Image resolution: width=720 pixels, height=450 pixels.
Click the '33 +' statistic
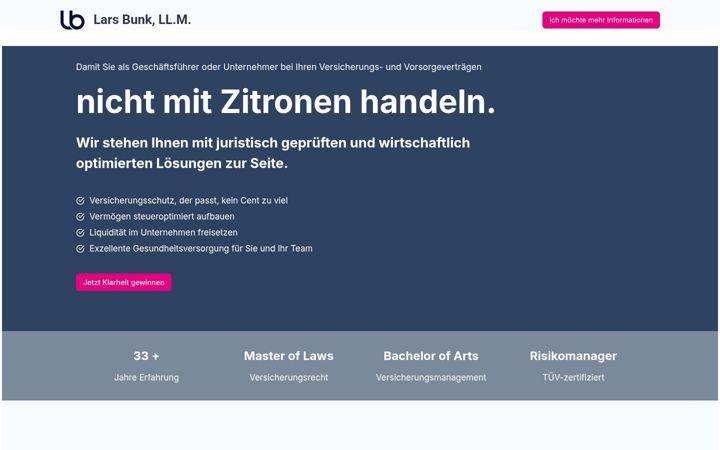pyautogui.click(x=146, y=356)
